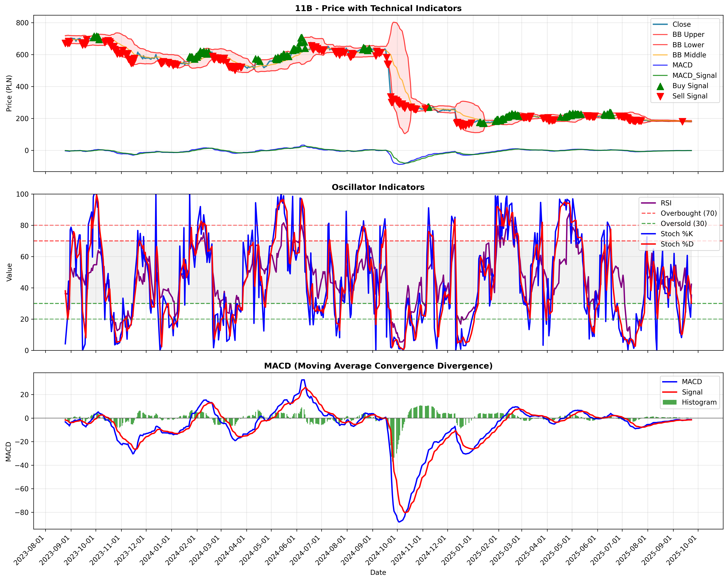Click the Date x-axis label
Viewport: 728px width, 581px height.
click(x=378, y=572)
